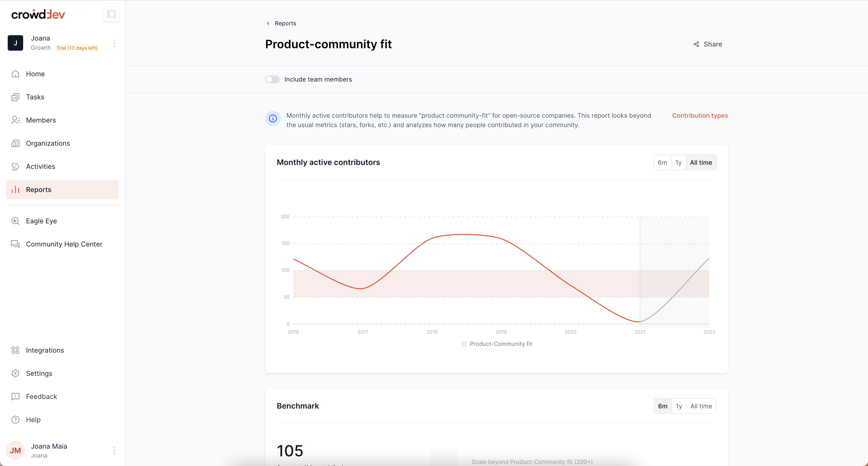Click the Home house icon
This screenshot has width=868, height=466.
click(x=15, y=74)
